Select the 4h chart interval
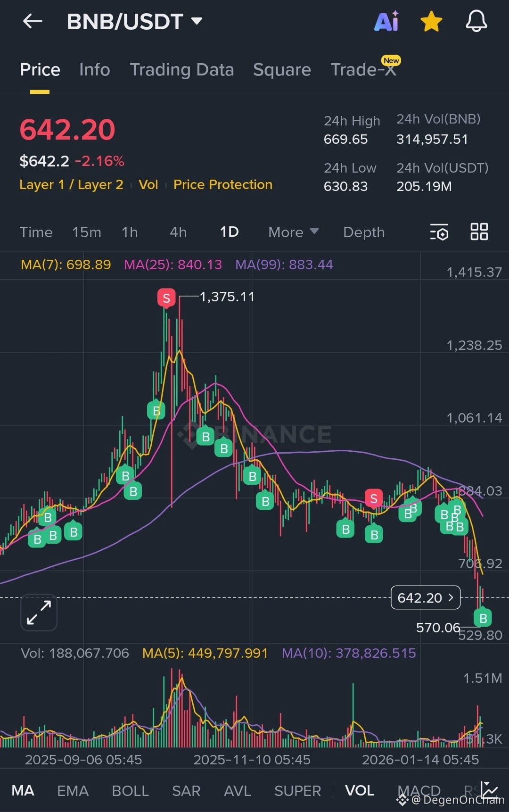This screenshot has width=509, height=812. tap(178, 232)
